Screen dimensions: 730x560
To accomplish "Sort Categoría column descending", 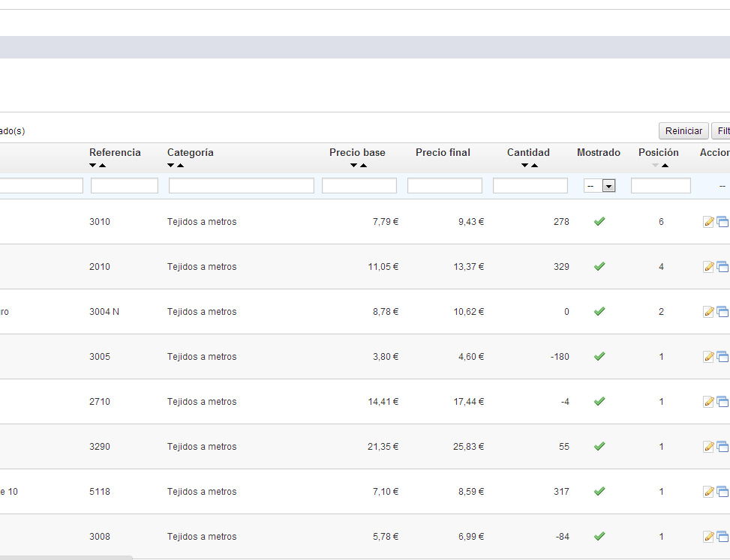I will tap(171, 166).
